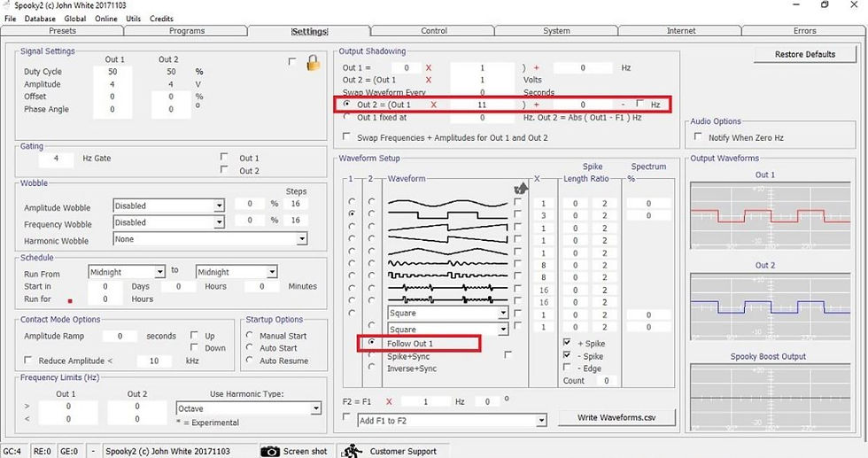Toggle Swap Frequencies + Amplitudes checkbox
Screen dimensions: 868x458
(x=346, y=136)
